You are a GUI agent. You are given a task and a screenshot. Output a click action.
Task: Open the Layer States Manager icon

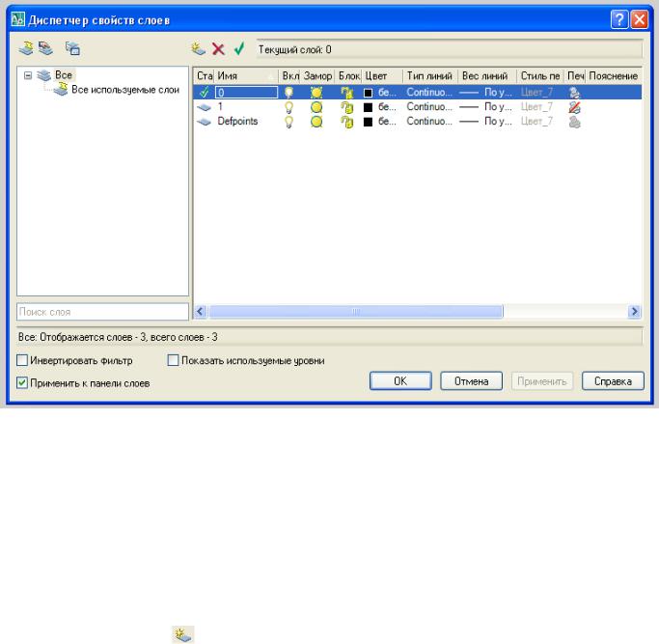coord(72,48)
